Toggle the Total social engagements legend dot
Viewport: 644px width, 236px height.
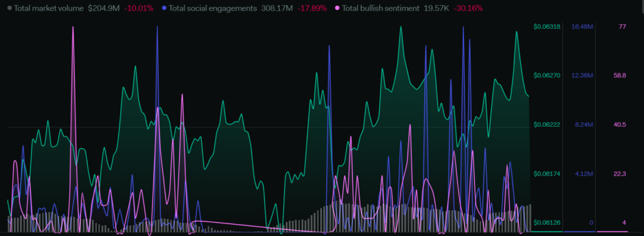pos(164,8)
